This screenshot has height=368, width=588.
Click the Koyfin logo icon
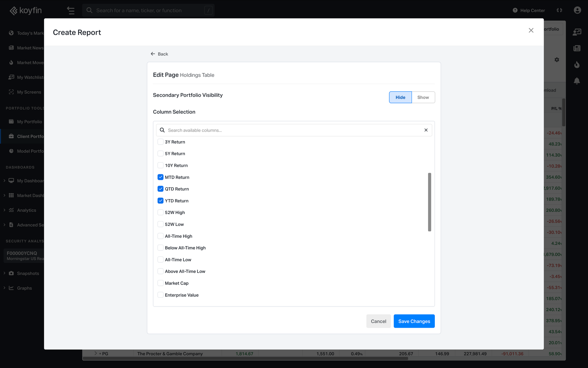(x=14, y=11)
